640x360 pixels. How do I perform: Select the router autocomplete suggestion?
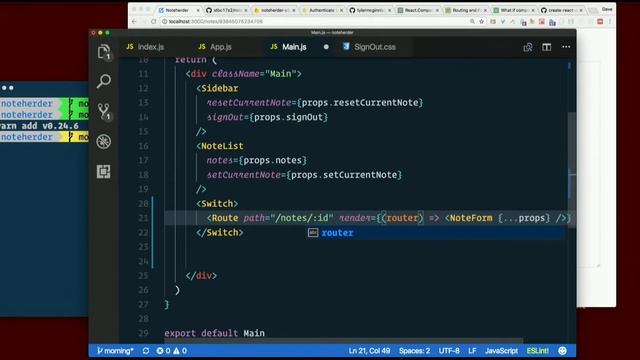(x=436, y=233)
